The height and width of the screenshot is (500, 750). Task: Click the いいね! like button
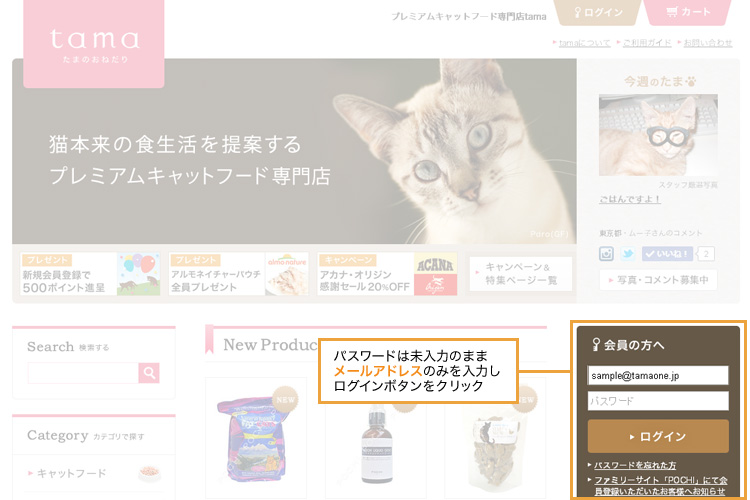pos(667,254)
